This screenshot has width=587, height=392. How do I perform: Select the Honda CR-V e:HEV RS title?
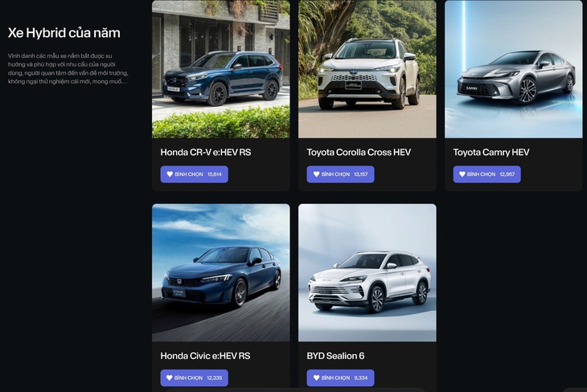[206, 153]
